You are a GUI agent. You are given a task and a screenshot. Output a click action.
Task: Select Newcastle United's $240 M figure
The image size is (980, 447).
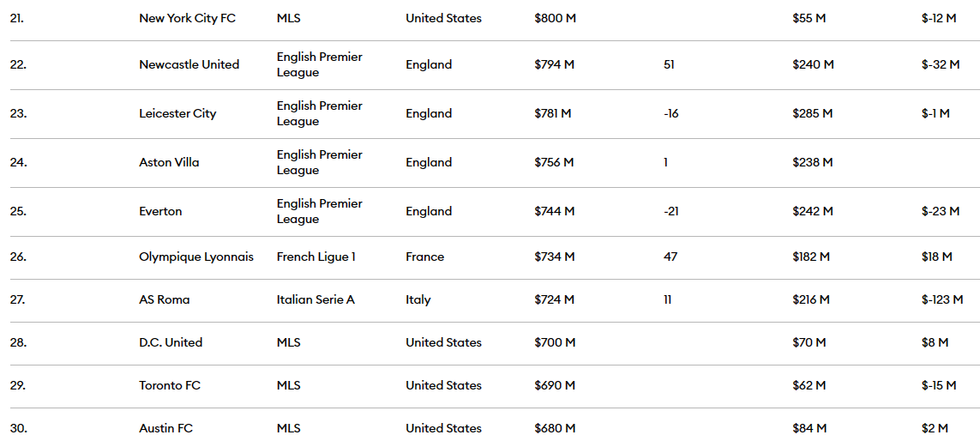tap(813, 64)
